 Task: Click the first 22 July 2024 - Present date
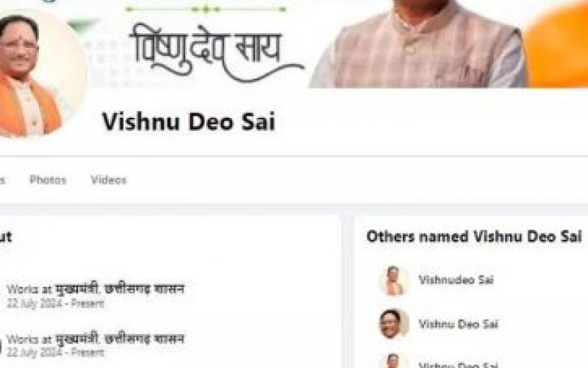click(56, 303)
